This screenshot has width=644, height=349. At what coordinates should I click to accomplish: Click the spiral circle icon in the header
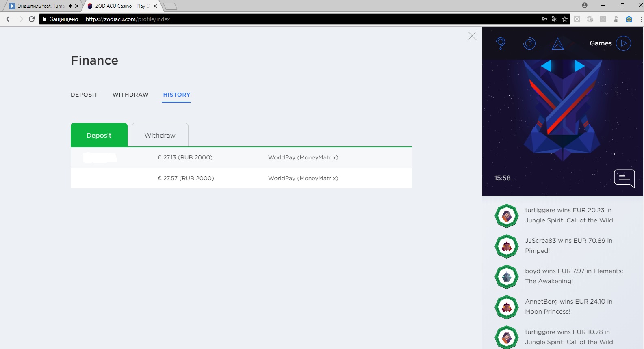pos(529,43)
